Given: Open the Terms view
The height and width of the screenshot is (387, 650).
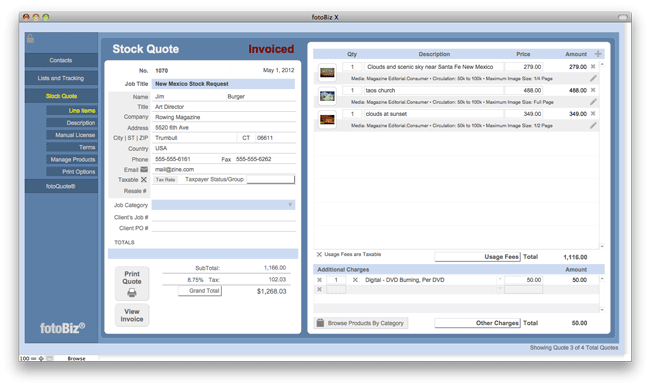Looking at the screenshot, I should pyautogui.click(x=72, y=147).
